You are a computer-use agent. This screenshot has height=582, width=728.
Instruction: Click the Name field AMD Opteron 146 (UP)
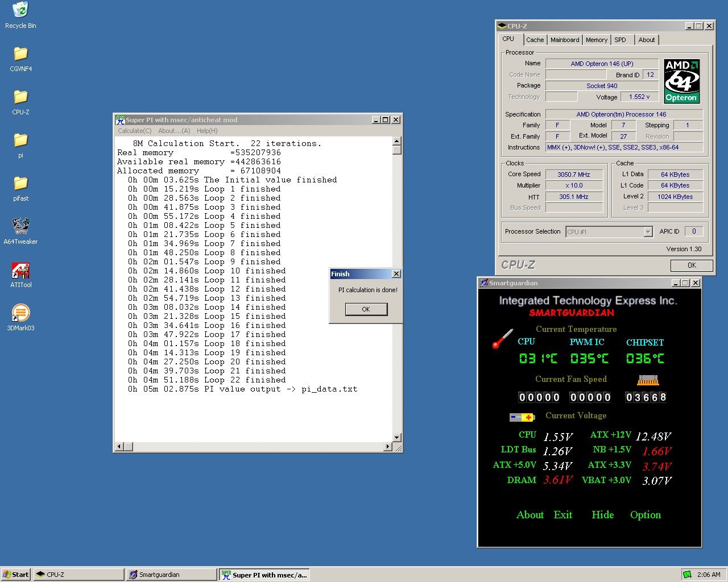click(602, 64)
